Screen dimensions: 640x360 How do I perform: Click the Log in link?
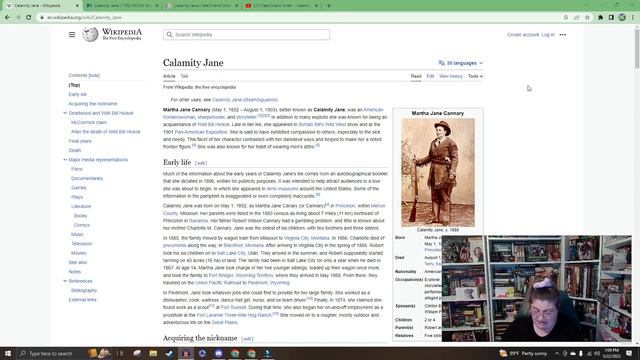point(548,35)
